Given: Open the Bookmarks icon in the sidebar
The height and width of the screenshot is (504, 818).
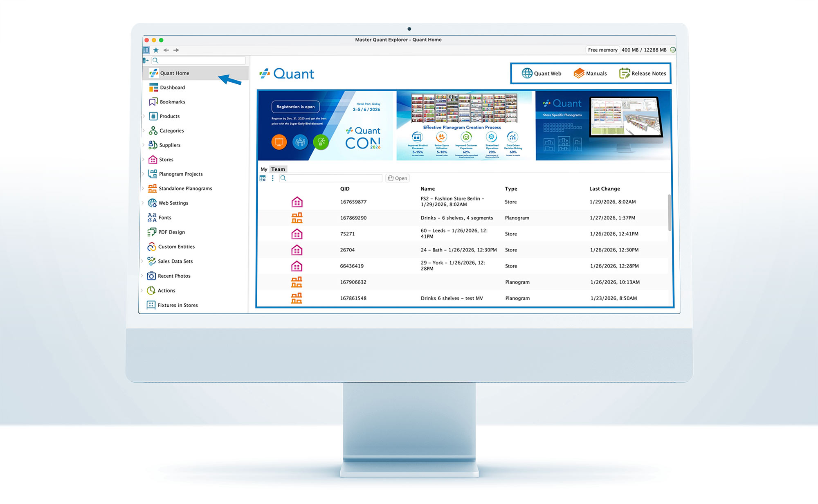Looking at the screenshot, I should click(x=153, y=102).
